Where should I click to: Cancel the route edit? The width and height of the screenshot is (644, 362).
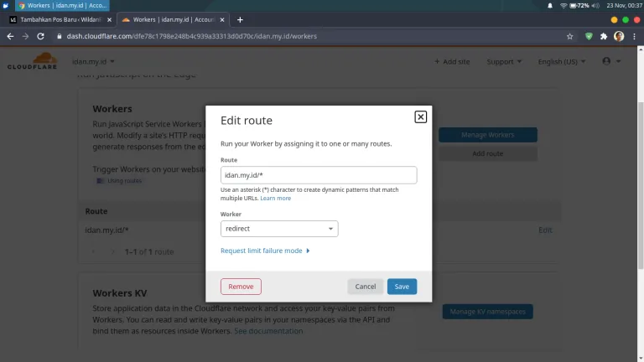tap(365, 287)
